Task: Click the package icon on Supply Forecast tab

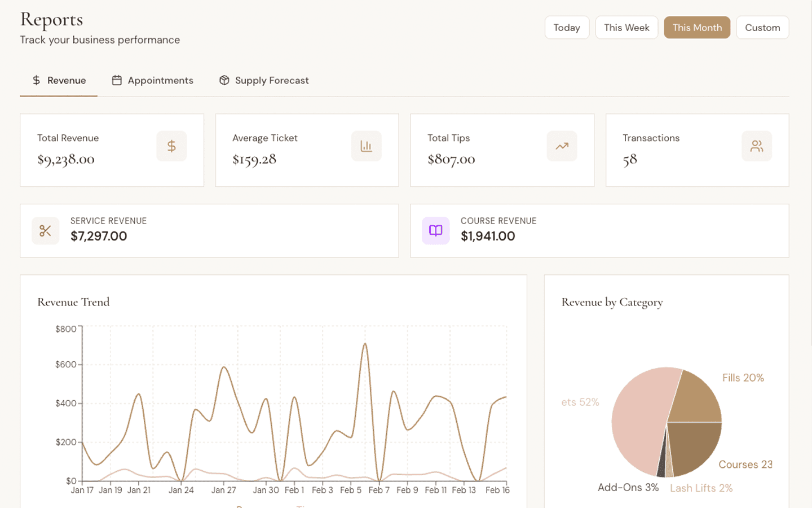Action: 224,80
